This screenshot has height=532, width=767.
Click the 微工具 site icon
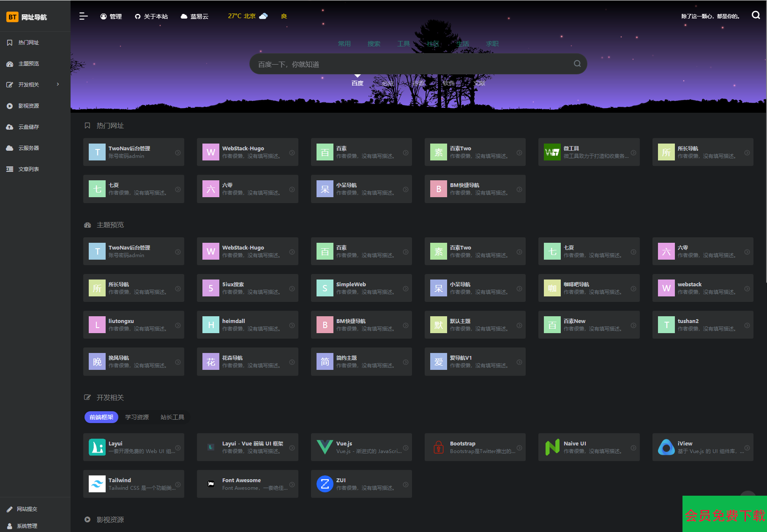[x=552, y=152]
